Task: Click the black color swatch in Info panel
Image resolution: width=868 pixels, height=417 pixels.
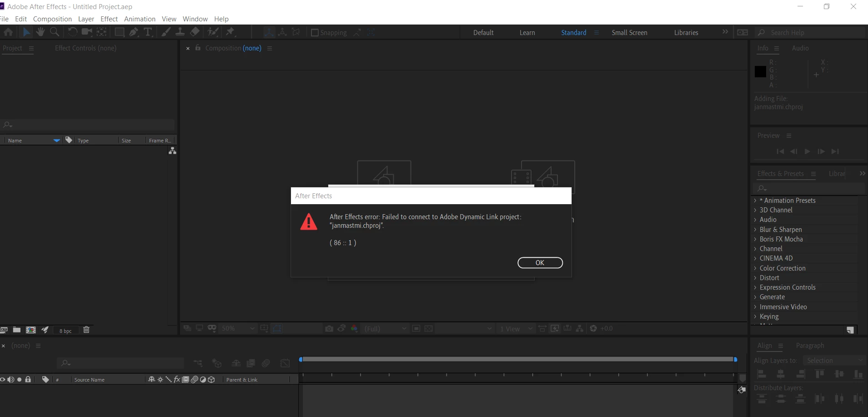Action: tap(760, 71)
